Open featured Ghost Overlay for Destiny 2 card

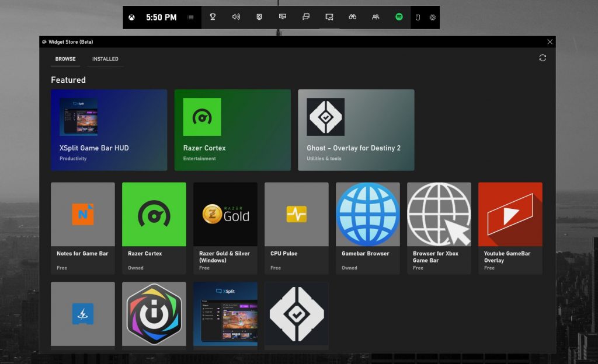pyautogui.click(x=356, y=130)
